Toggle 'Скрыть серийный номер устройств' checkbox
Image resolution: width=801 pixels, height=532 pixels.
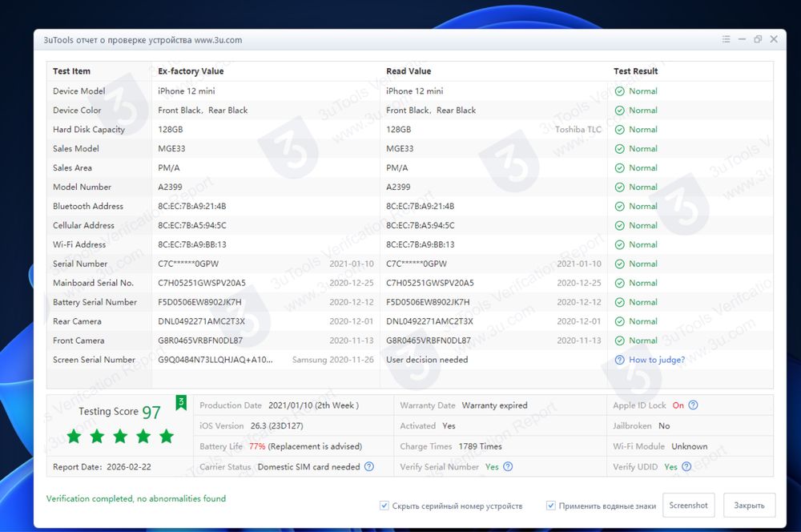pyautogui.click(x=384, y=506)
